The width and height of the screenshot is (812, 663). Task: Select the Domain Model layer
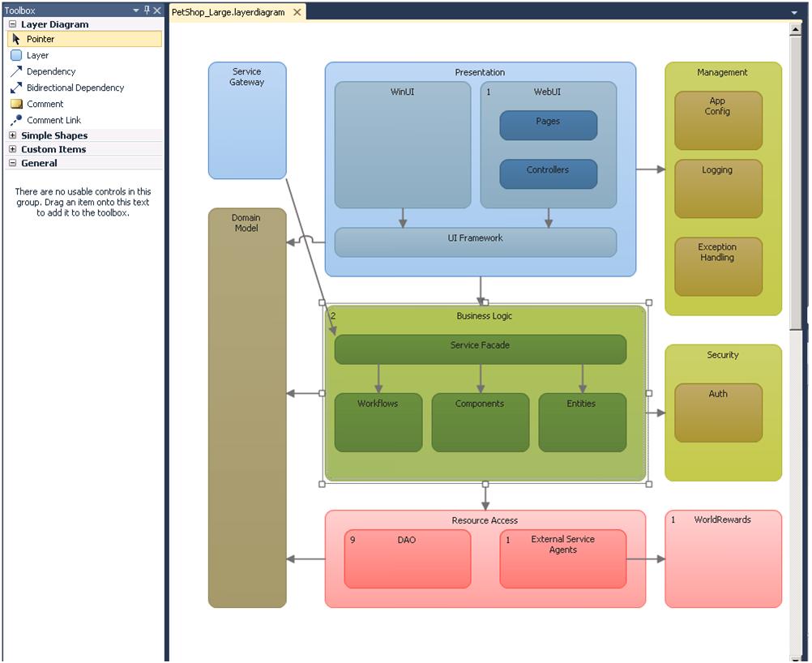pos(247,408)
